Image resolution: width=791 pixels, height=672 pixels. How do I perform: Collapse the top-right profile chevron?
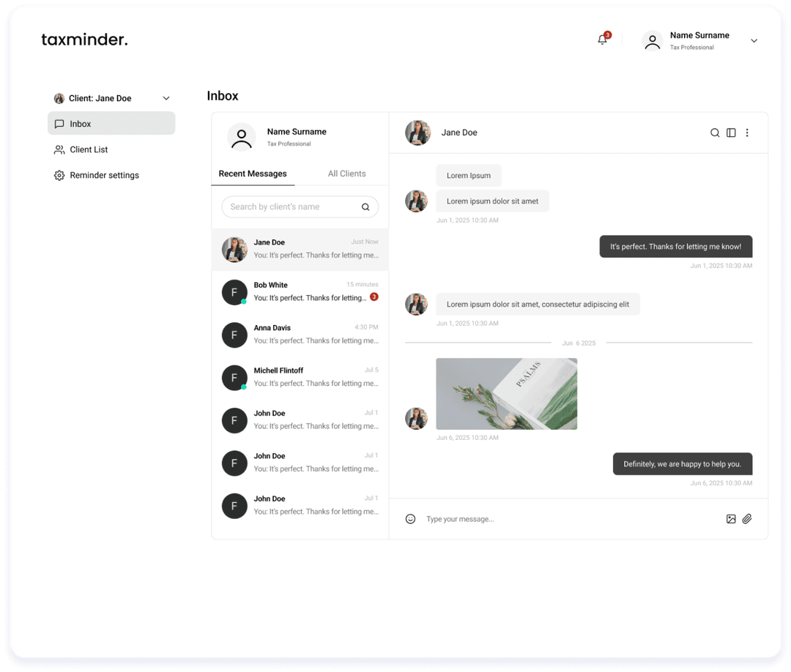[x=754, y=40]
